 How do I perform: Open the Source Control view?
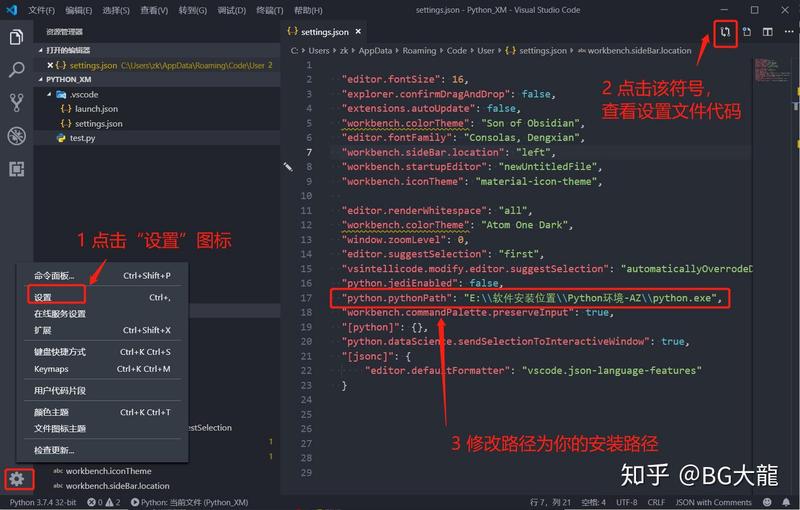click(x=16, y=103)
